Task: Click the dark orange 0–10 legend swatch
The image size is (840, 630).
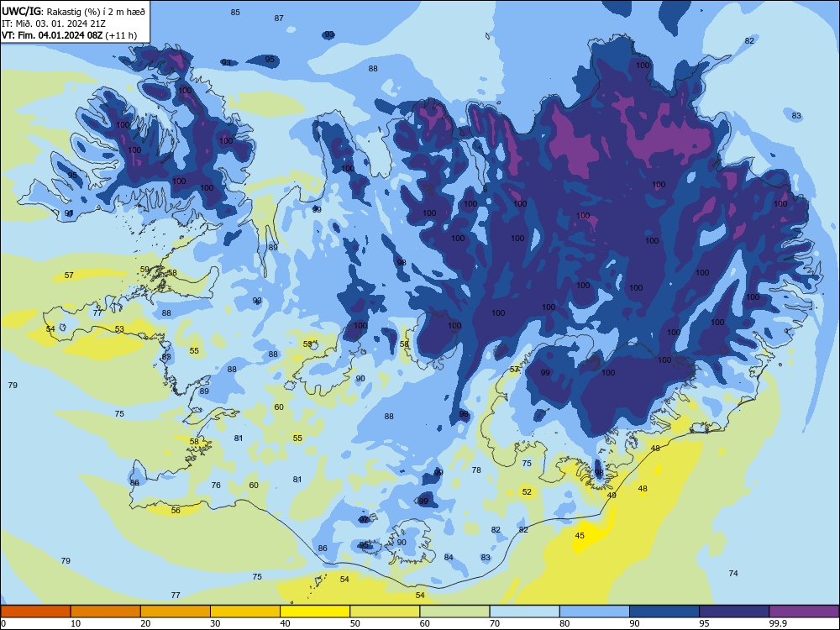Action: click(35, 612)
